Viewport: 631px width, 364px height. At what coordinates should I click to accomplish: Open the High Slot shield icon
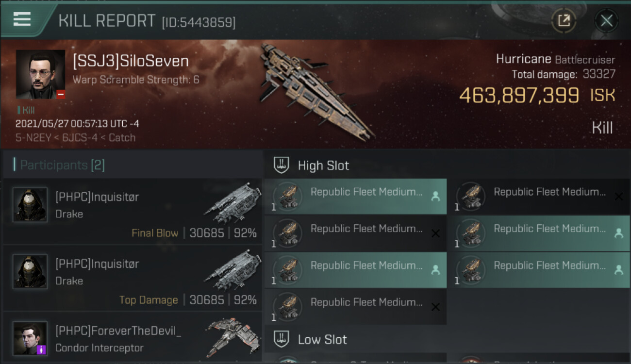coord(282,165)
